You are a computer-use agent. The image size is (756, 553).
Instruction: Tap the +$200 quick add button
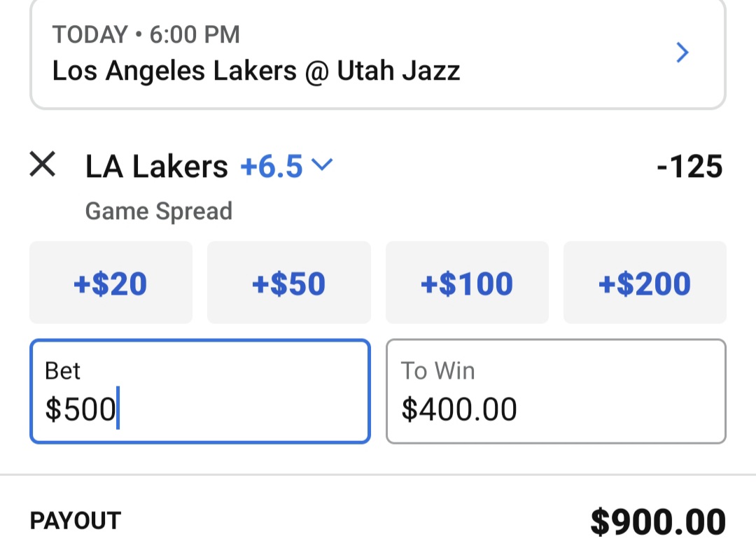tap(645, 283)
